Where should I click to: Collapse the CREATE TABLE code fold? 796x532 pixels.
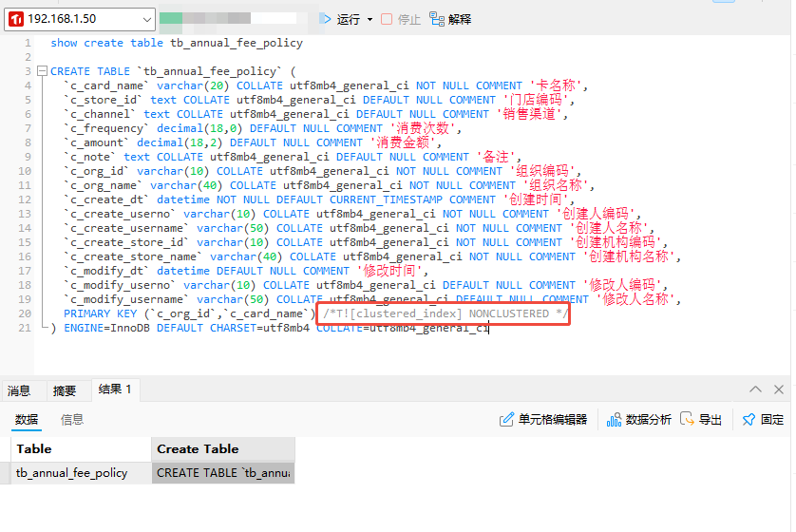click(43, 71)
